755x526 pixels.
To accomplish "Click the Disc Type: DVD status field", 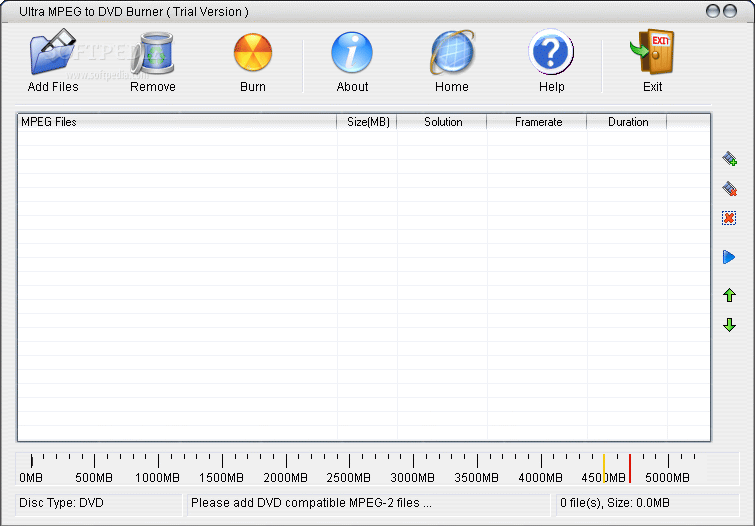I will 99,503.
